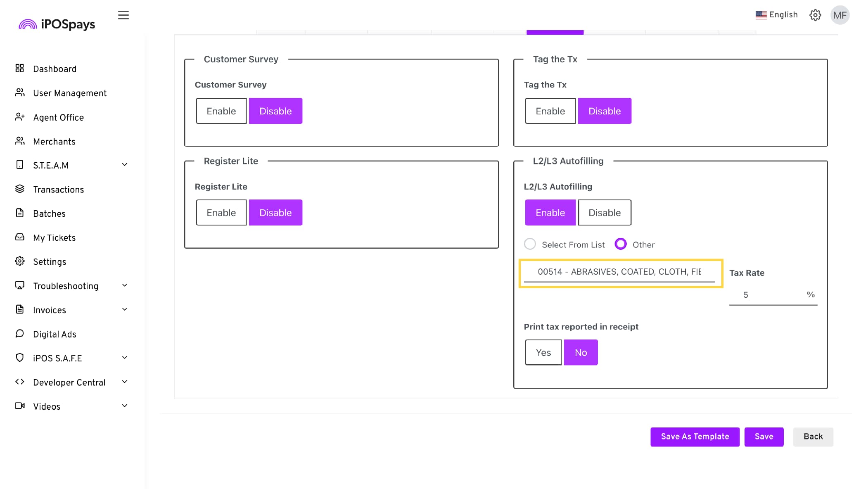Disable L2/L3 Autofilling
Image resolution: width=868 pixels, height=489 pixels.
pyautogui.click(x=605, y=213)
